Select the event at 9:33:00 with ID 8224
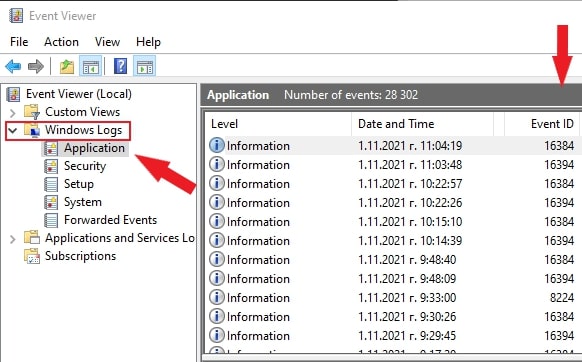The height and width of the screenshot is (362, 582). tap(393, 297)
